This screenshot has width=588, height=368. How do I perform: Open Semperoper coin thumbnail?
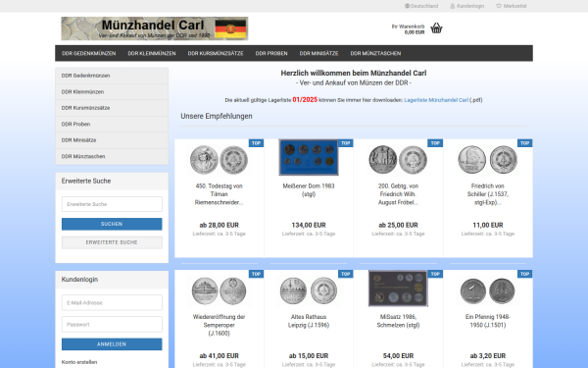click(219, 290)
